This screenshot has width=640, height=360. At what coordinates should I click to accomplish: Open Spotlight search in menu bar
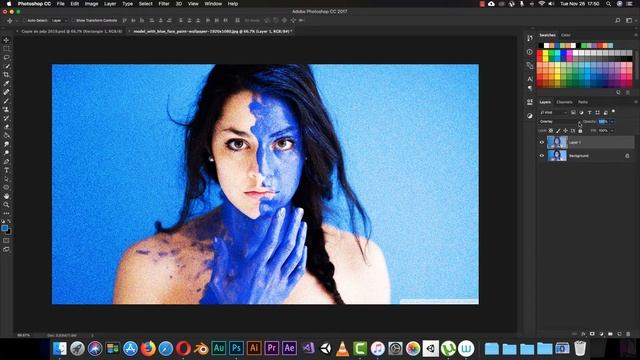tap(609, 4)
